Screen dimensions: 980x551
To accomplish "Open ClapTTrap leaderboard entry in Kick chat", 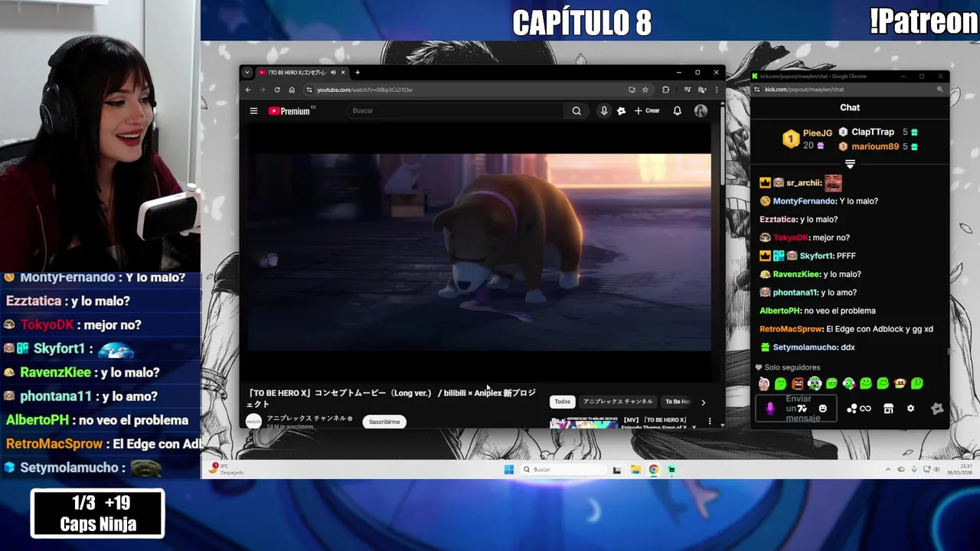I will click(878, 132).
